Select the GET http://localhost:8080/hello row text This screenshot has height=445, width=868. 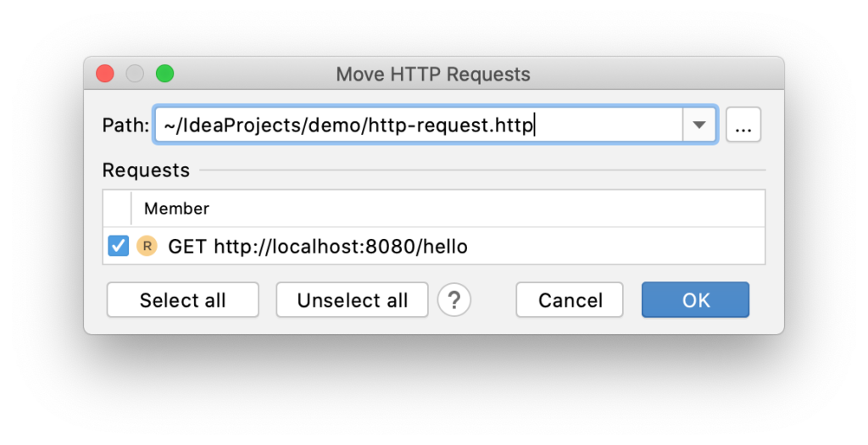(x=318, y=247)
